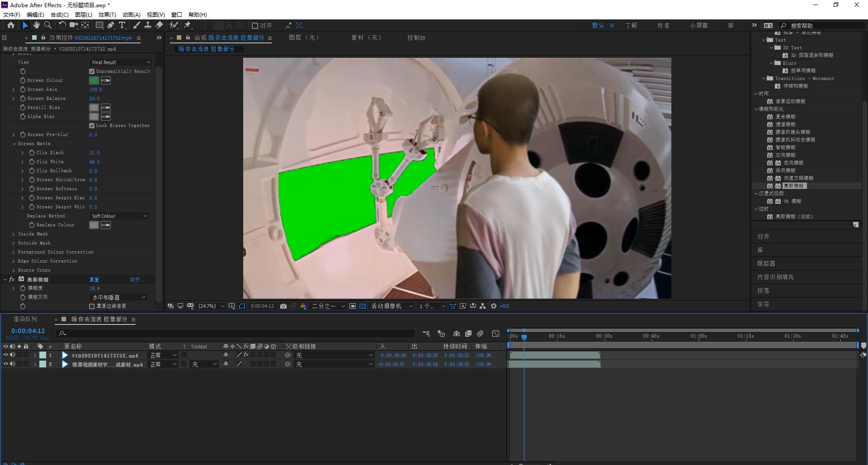Hide the VID20210714173752.mp4 layer video

[5, 355]
